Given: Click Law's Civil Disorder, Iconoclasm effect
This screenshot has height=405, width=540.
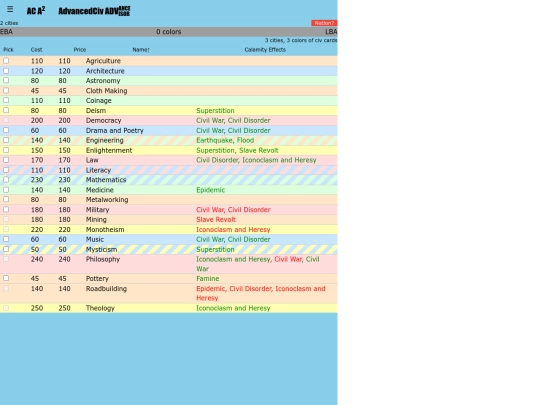Looking at the screenshot, I should tap(256, 160).
